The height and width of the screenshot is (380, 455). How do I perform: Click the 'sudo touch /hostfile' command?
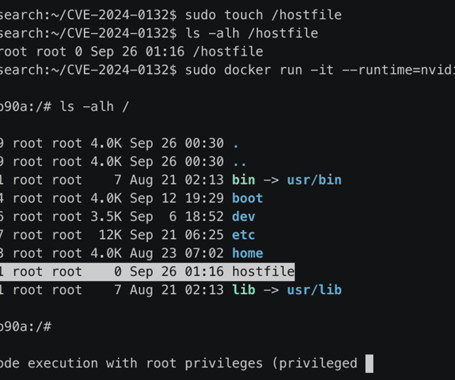(263, 15)
